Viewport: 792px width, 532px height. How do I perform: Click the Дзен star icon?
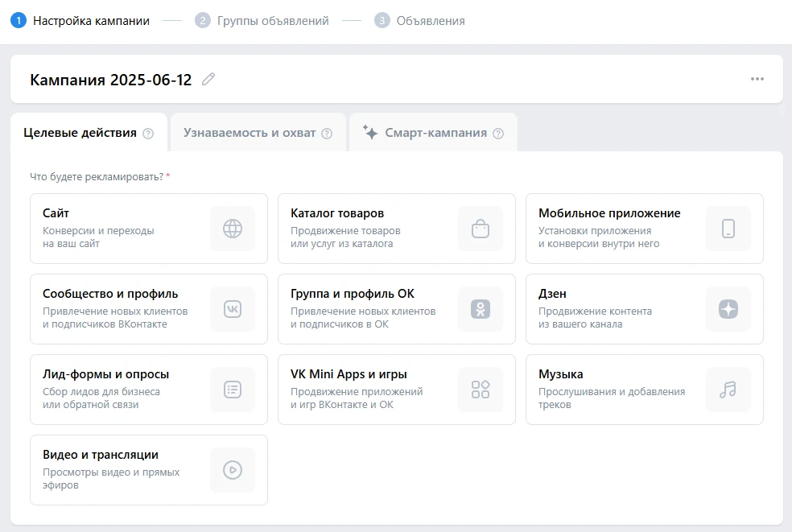point(728,309)
